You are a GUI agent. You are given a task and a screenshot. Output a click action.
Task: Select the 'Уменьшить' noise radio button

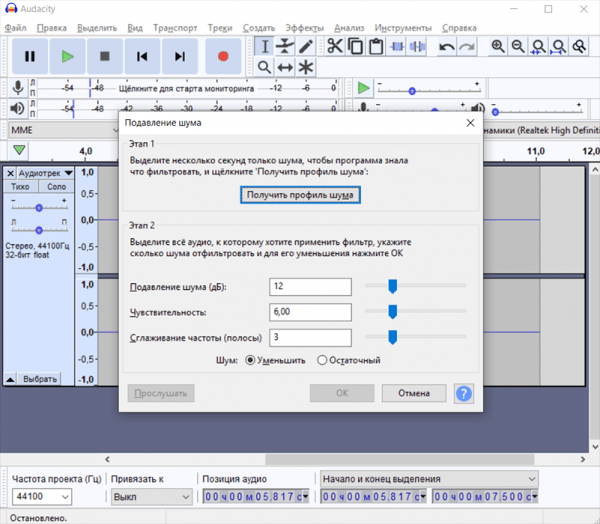[x=250, y=360]
